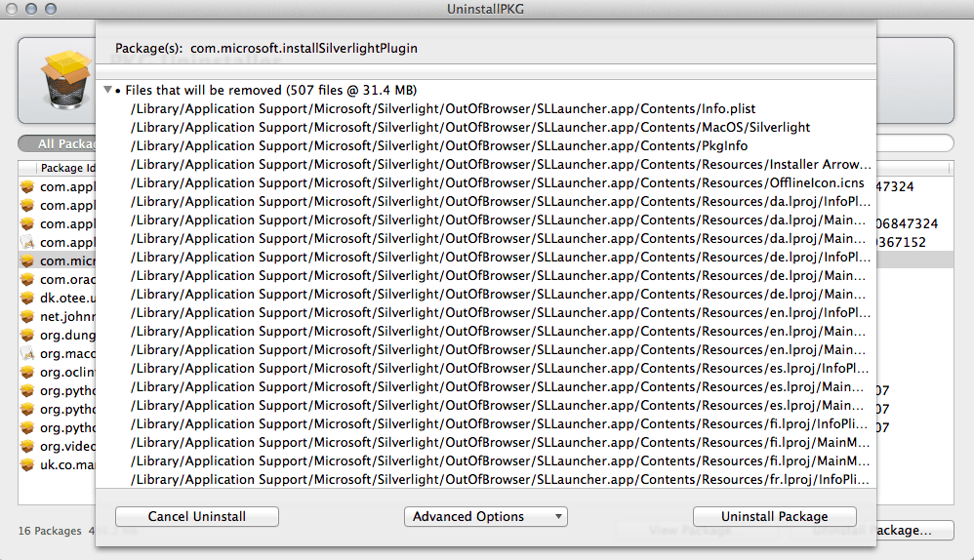Click the org.maco document-style package icon
The image size is (974, 560).
click(27, 354)
